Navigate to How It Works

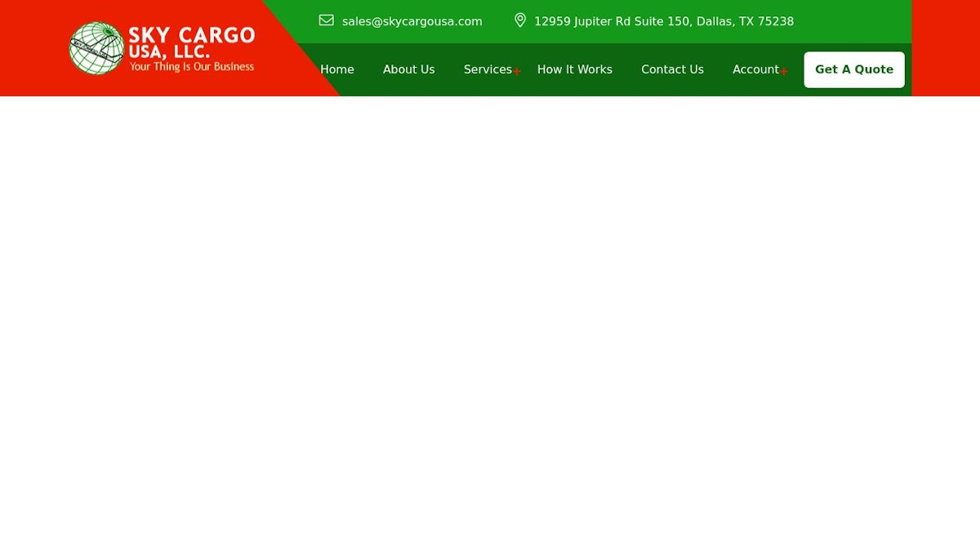click(574, 69)
